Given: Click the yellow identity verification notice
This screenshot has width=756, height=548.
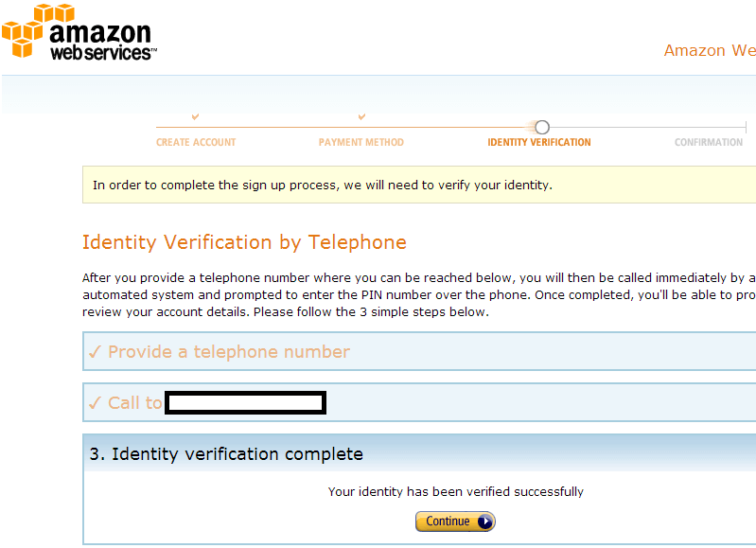Looking at the screenshot, I should click(323, 186).
